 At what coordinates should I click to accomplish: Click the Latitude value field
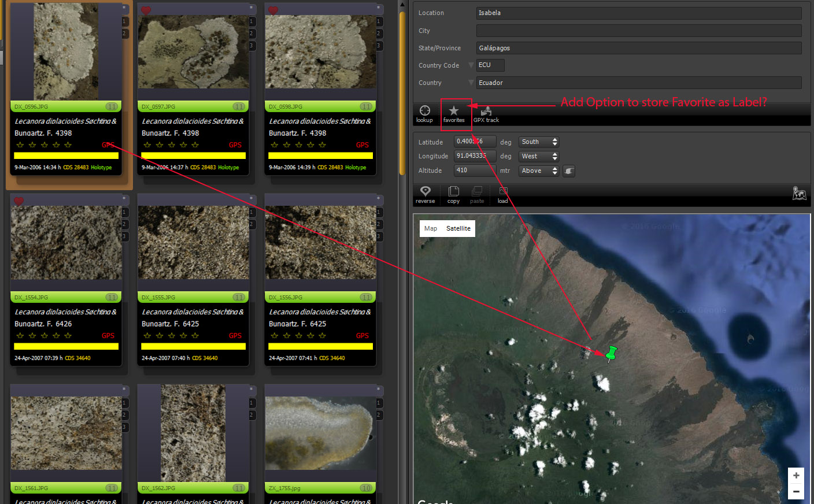(475, 142)
